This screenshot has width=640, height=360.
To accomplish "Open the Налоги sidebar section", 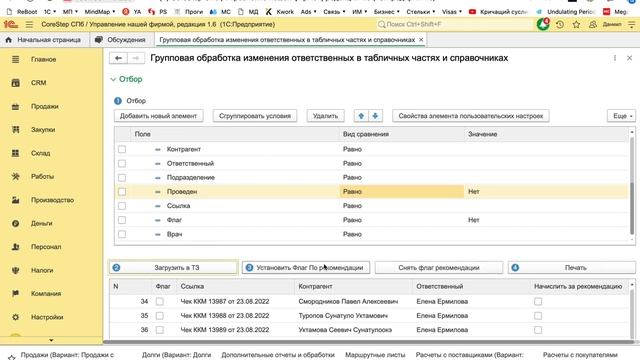I will (42, 270).
